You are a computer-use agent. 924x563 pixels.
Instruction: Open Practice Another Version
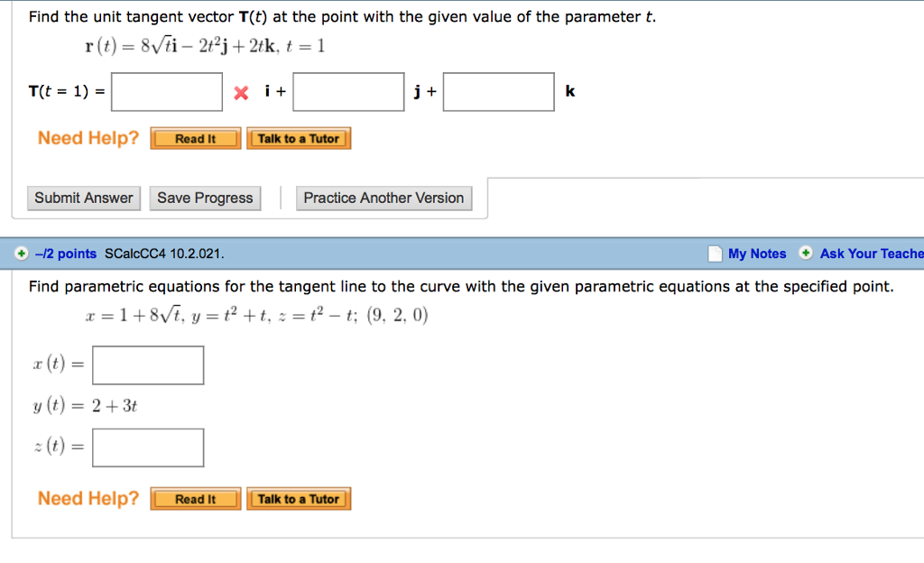[383, 198]
